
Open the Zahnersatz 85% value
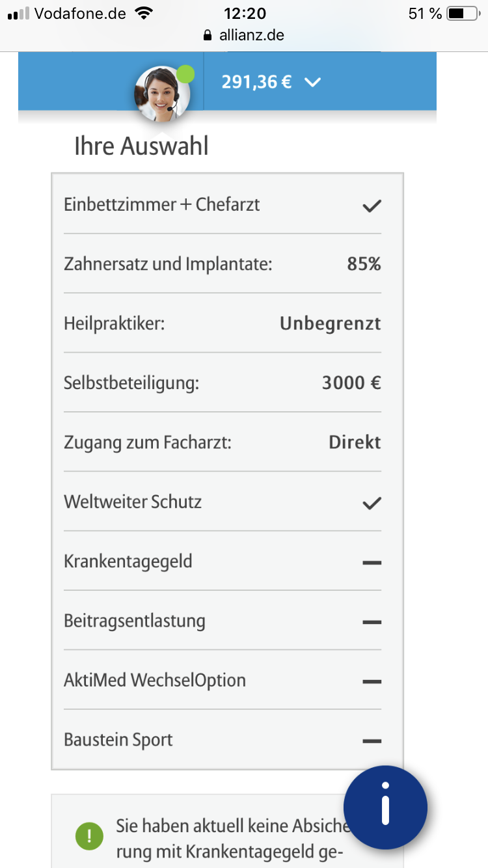click(364, 264)
